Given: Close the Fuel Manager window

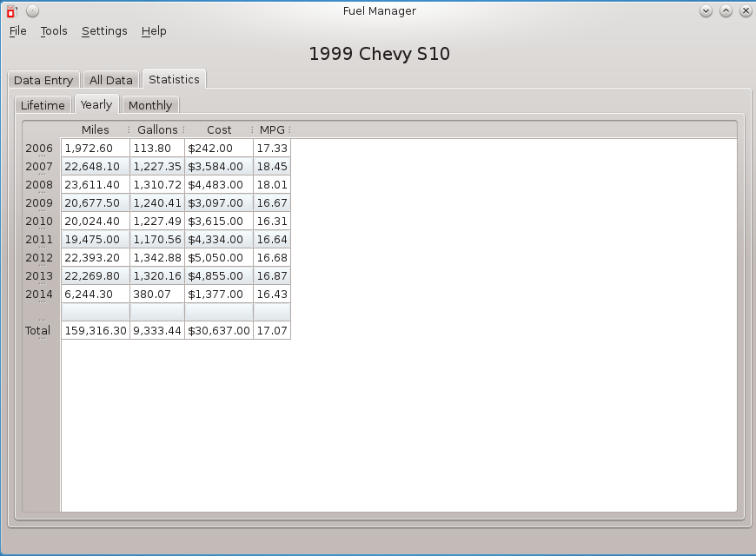Looking at the screenshot, I should point(746,11).
